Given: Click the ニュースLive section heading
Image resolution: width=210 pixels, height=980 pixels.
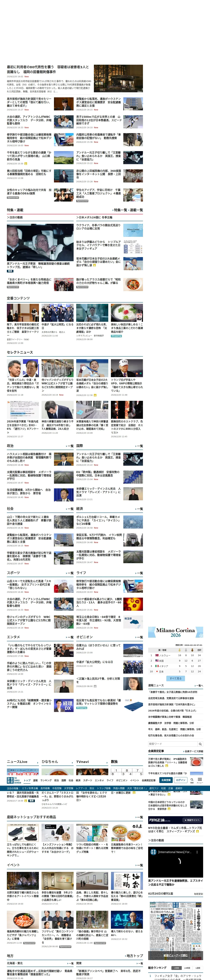Looking at the screenshot, I should coord(17,762).
